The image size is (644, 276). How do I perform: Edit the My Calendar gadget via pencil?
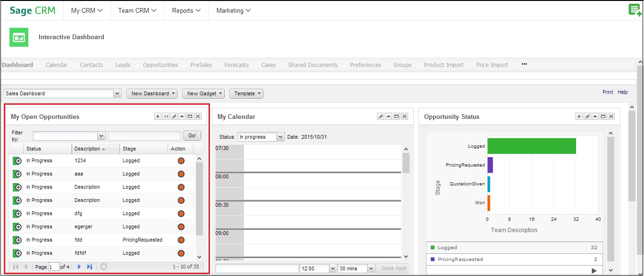pyautogui.click(x=380, y=117)
